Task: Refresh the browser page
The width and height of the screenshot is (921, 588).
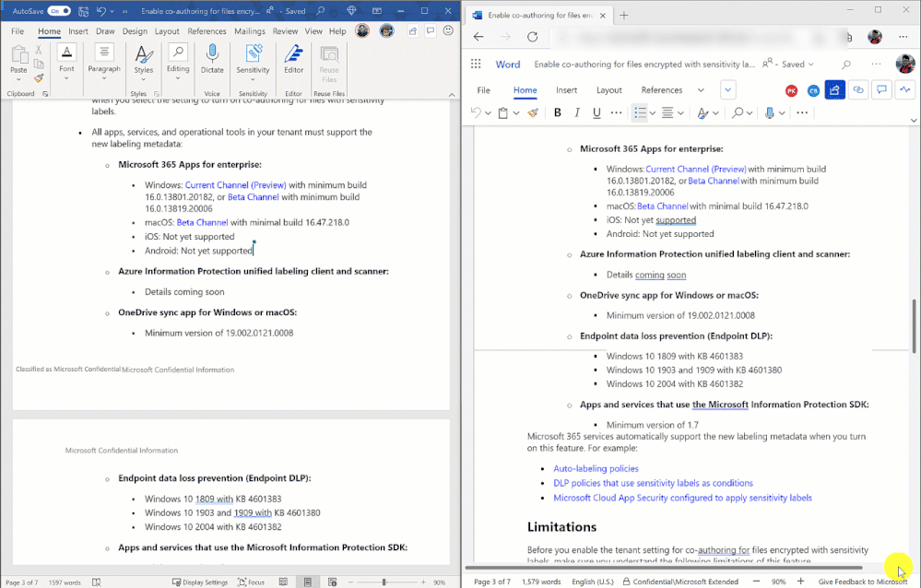Action: [x=532, y=37]
